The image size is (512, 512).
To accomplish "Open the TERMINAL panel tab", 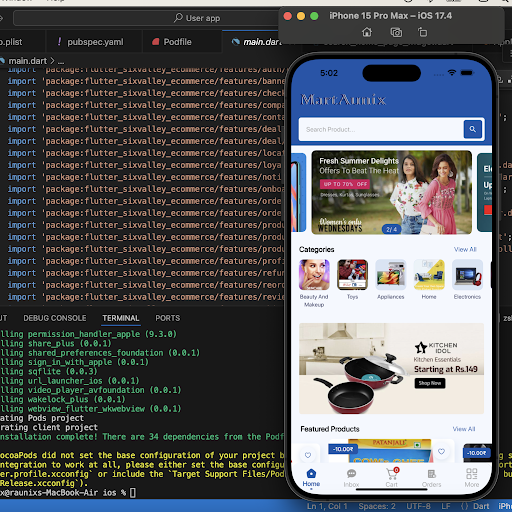I will (121, 318).
